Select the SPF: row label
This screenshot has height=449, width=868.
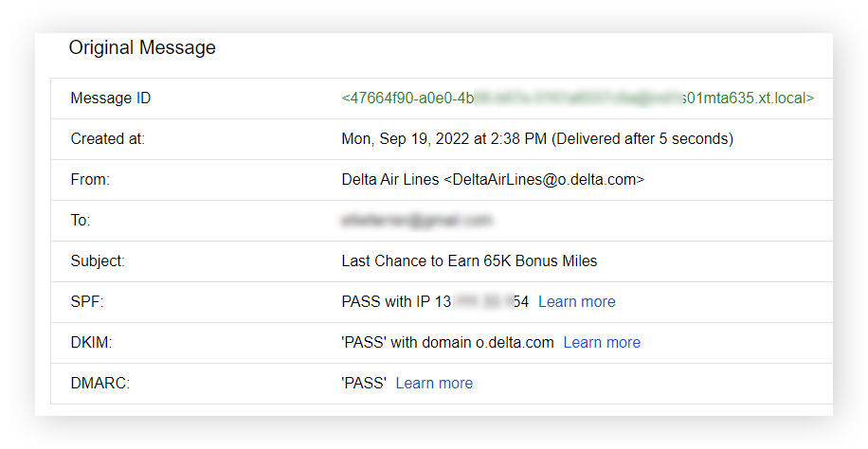tap(87, 302)
